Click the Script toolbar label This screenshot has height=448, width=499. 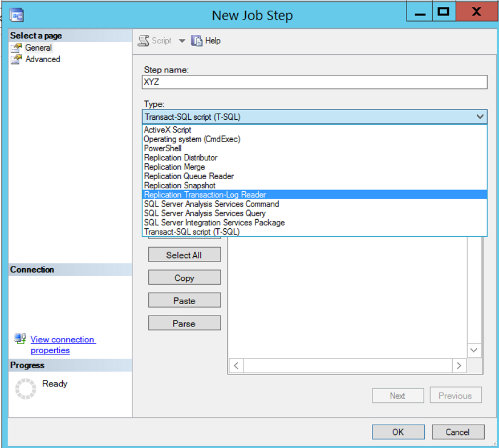pos(161,41)
